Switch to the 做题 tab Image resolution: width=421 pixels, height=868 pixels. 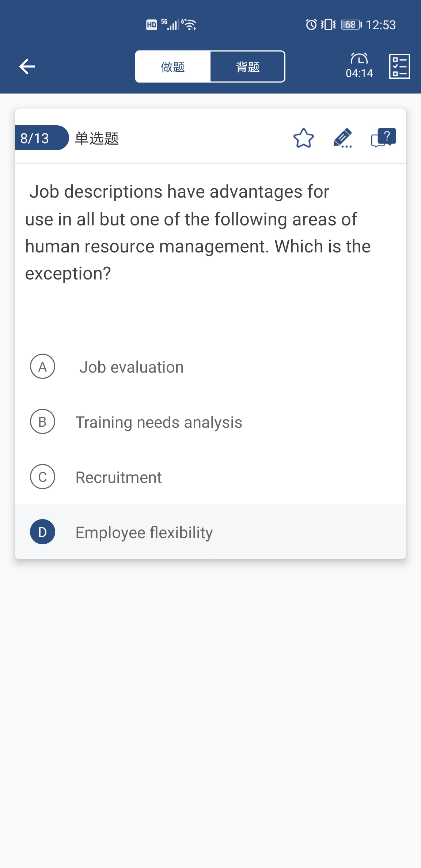pyautogui.click(x=173, y=67)
